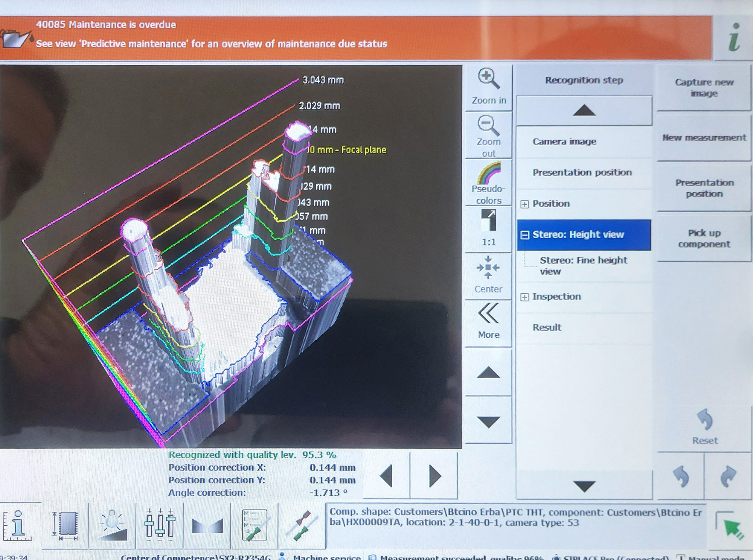This screenshot has height=560, width=753.
Task: Collapse the Stereo: Height view node
Action: coord(524,235)
